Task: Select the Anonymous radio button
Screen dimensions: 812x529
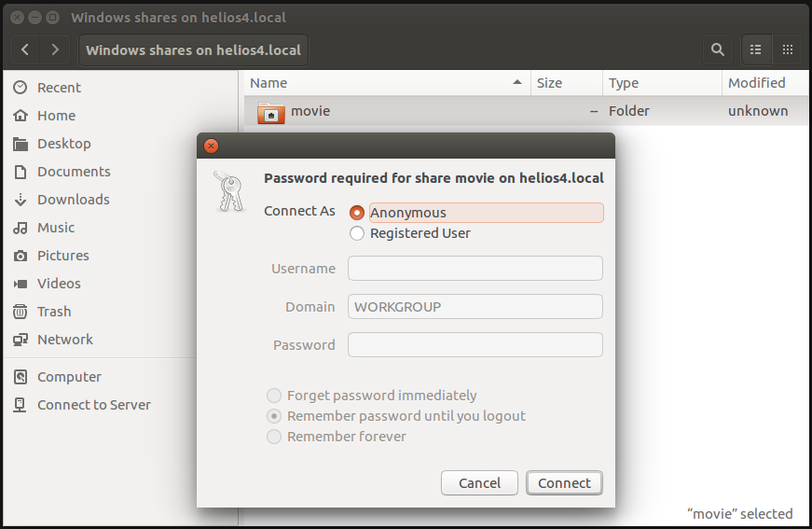Action: (357, 213)
